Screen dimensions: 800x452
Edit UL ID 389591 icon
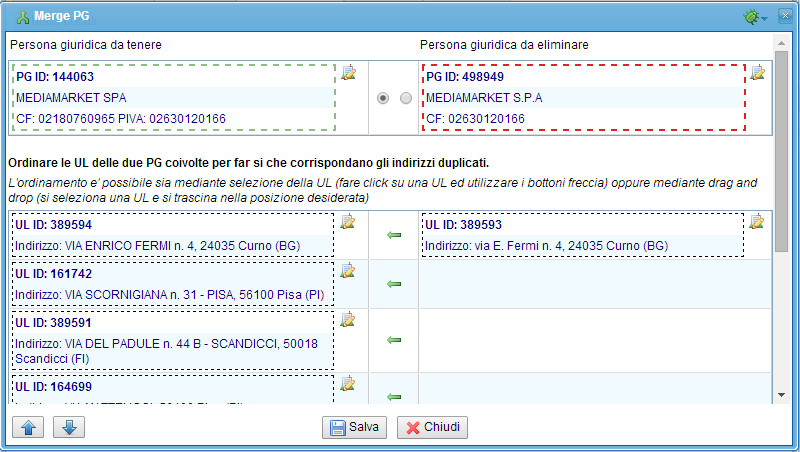(347, 320)
